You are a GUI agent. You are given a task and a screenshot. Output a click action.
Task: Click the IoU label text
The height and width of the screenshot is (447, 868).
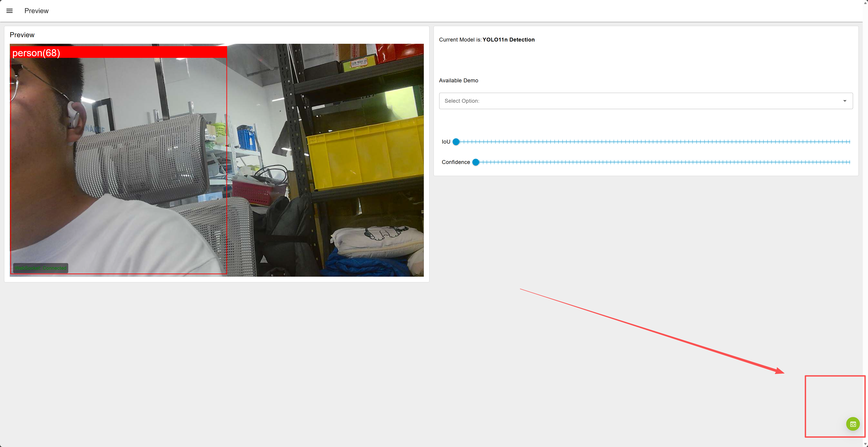pyautogui.click(x=446, y=142)
